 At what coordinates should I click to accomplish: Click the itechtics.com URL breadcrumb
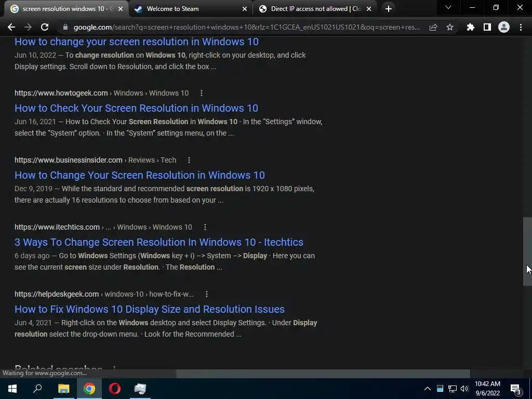[x=103, y=227]
